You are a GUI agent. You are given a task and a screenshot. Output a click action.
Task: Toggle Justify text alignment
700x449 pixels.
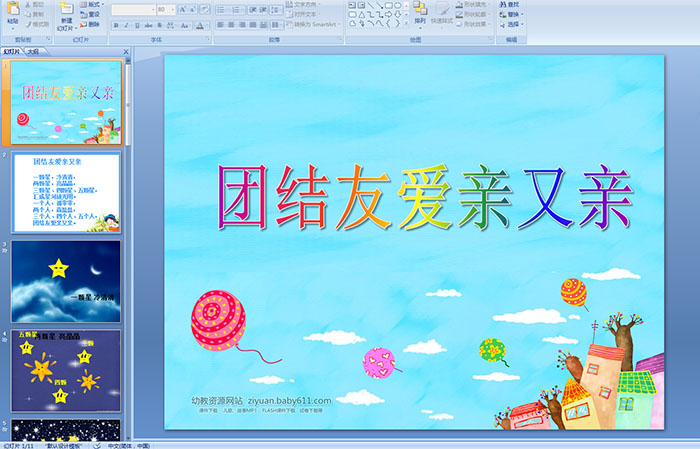click(x=253, y=25)
